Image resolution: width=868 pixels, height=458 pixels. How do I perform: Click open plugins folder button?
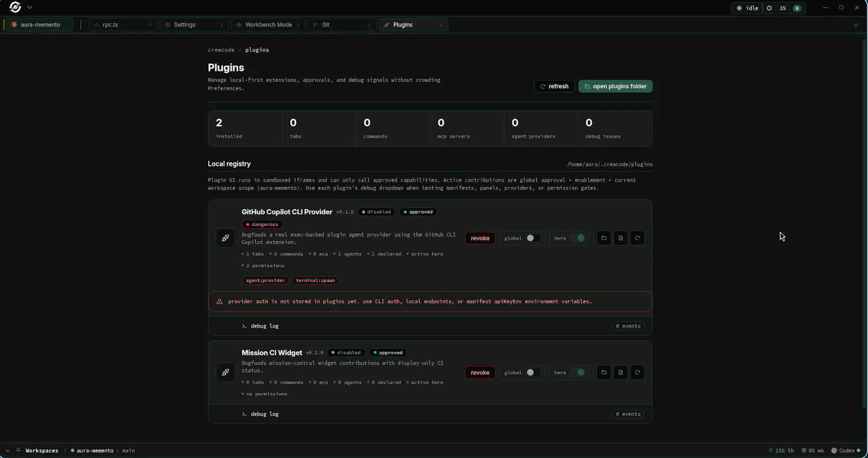pyautogui.click(x=615, y=86)
